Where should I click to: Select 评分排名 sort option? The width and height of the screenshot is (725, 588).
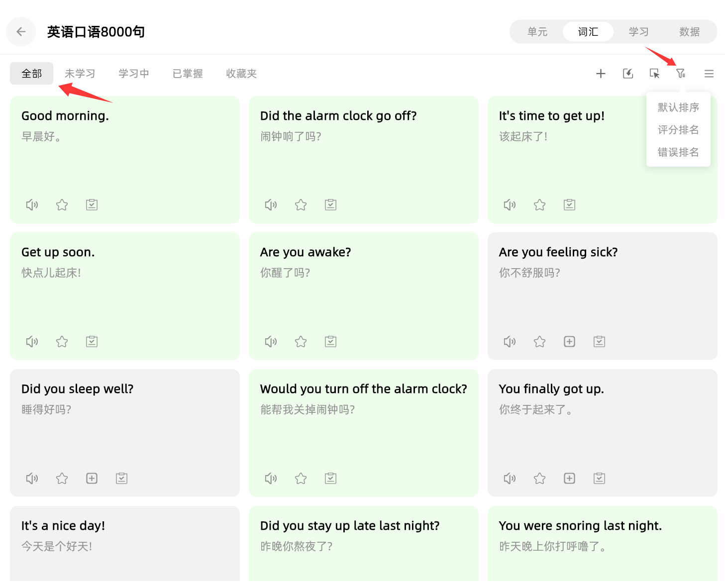678,130
